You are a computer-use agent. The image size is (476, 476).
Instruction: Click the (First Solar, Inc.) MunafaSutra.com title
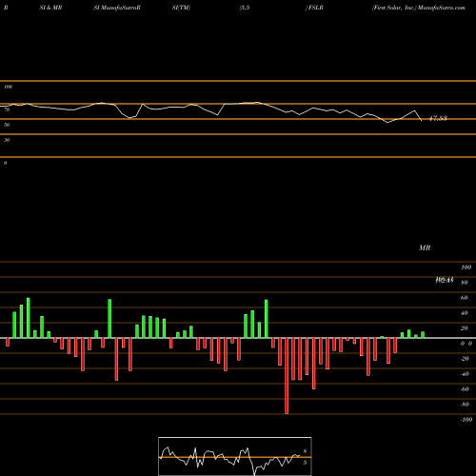pos(419,8)
